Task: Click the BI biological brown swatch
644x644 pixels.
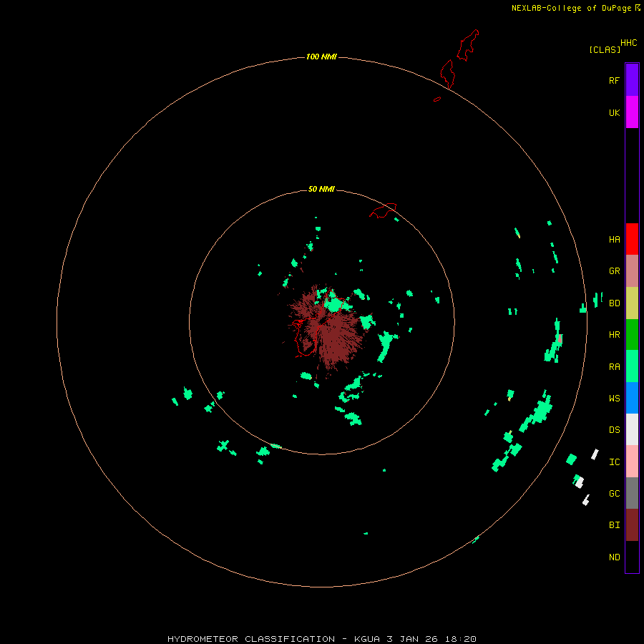Action: (x=632, y=525)
